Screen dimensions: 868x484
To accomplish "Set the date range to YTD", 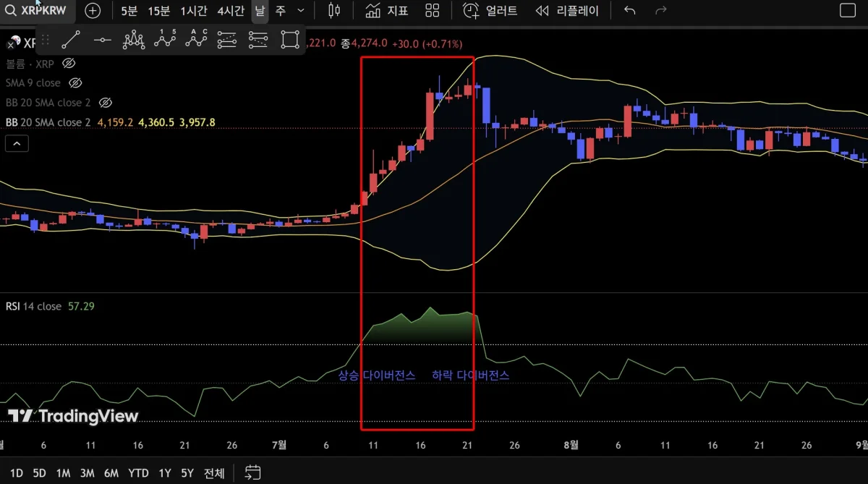I will click(138, 473).
